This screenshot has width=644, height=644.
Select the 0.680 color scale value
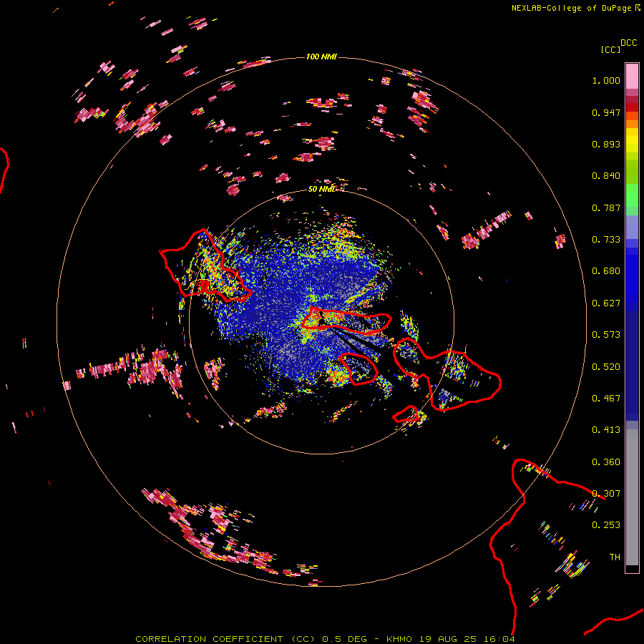[x=606, y=271]
